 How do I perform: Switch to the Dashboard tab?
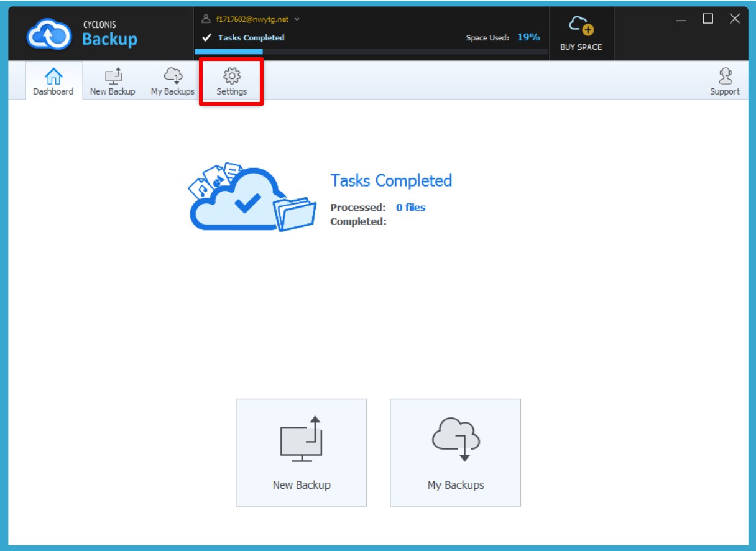pos(53,80)
